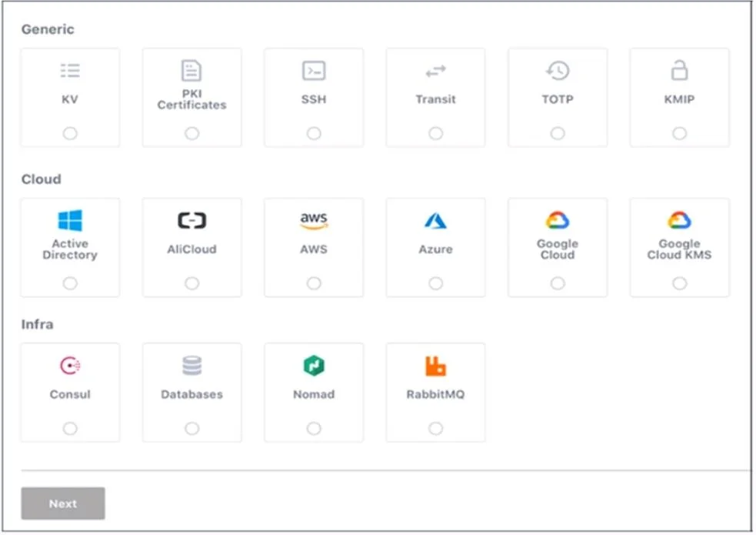Click the Databases stack icon
The image size is (756, 535).
pyautogui.click(x=192, y=366)
